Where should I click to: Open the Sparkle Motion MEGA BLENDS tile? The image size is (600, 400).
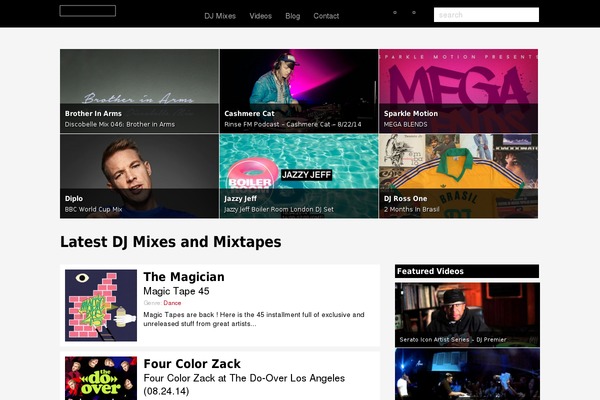click(458, 91)
